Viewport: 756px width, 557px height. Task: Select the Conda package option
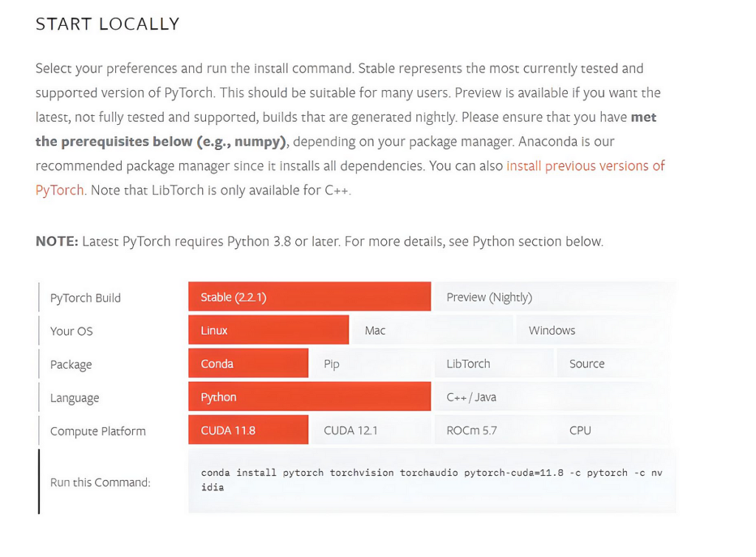coord(248,363)
